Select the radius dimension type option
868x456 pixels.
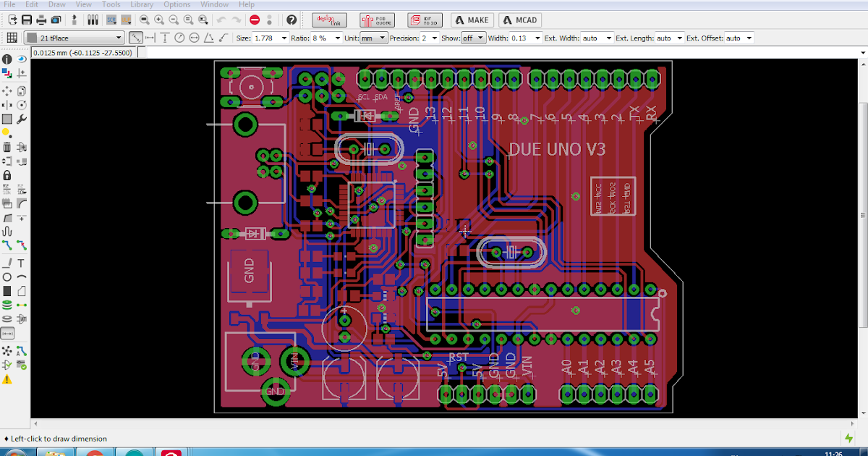pyautogui.click(x=179, y=38)
